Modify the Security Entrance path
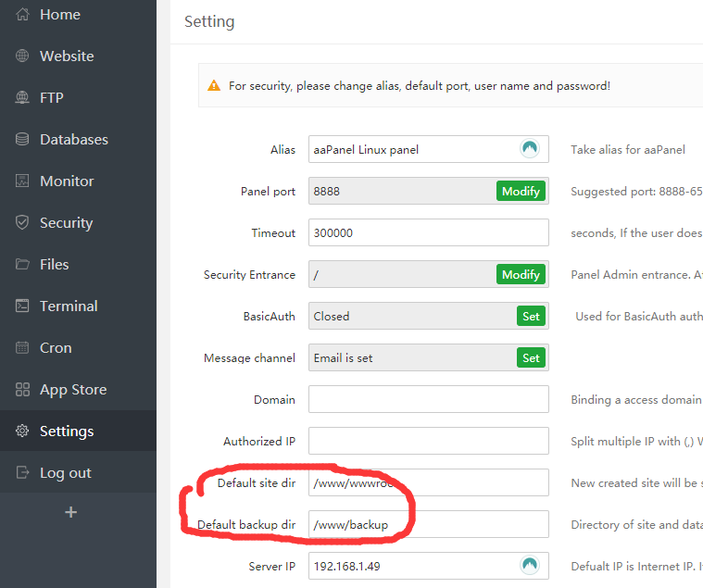703x588 pixels. pyautogui.click(x=521, y=274)
